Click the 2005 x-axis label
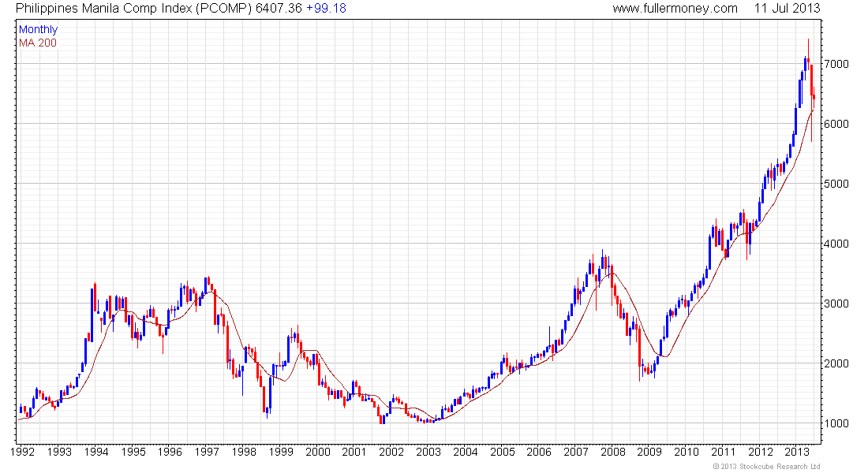The image size is (868, 473). pyautogui.click(x=502, y=452)
